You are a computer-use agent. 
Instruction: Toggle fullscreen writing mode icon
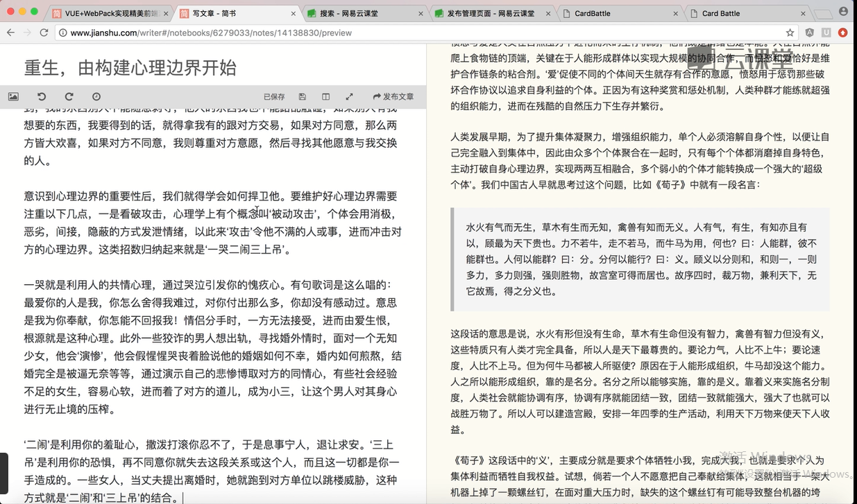tap(349, 97)
